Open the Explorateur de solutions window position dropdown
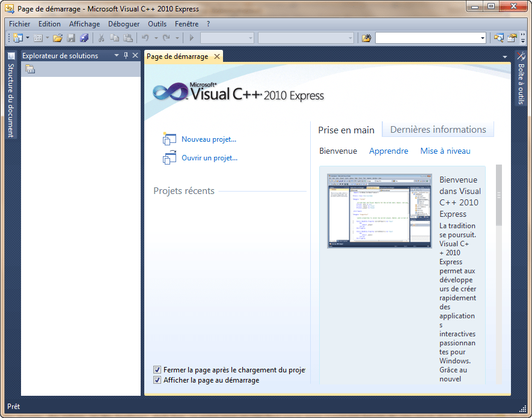This screenshot has height=418, width=532. 117,55
